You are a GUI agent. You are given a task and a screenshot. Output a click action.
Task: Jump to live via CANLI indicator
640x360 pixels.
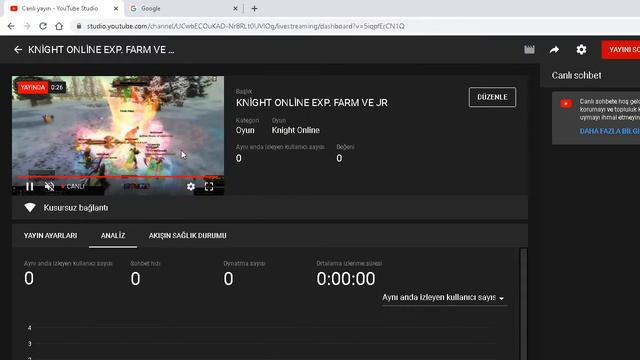click(x=73, y=187)
